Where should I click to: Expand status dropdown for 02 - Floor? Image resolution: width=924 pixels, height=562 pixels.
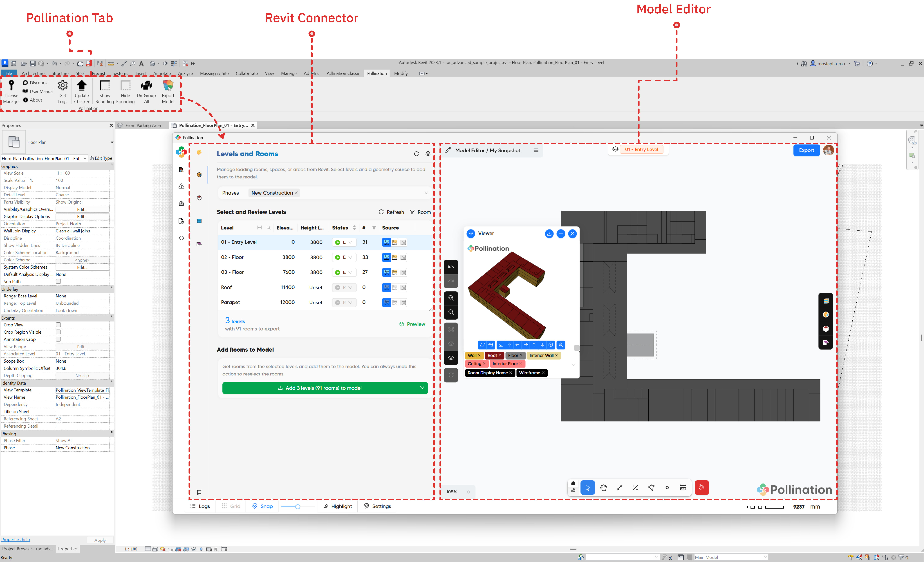click(x=350, y=257)
